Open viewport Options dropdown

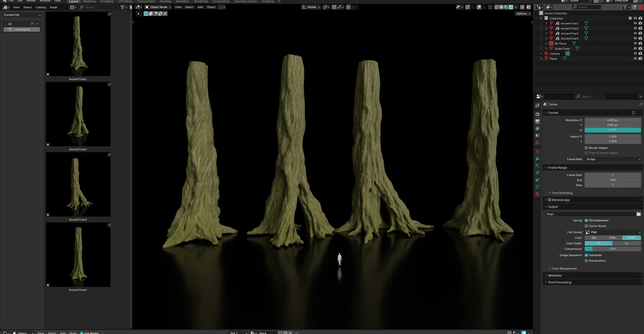523,14
